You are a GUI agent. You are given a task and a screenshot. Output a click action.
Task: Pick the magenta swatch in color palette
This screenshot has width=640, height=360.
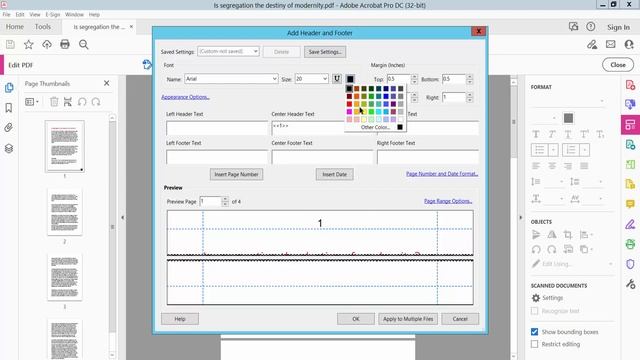click(x=349, y=111)
